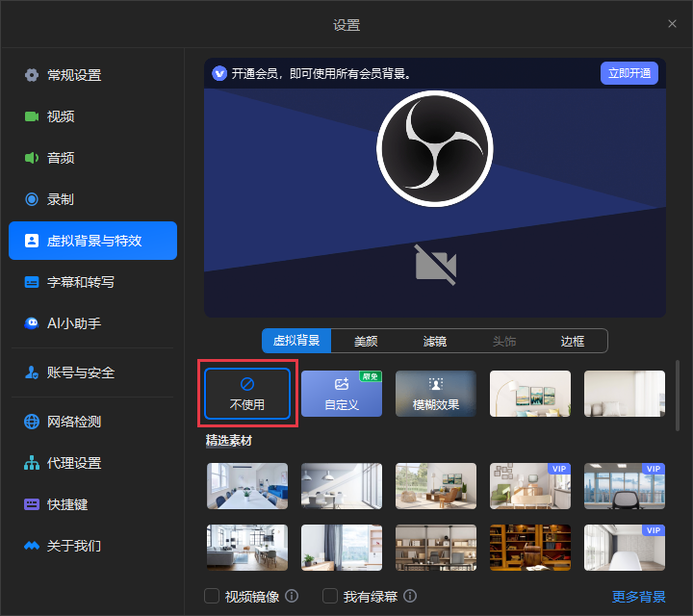Open 快捷键 shortcuts settings
Image resolution: width=693 pixels, height=616 pixels.
[x=67, y=504]
